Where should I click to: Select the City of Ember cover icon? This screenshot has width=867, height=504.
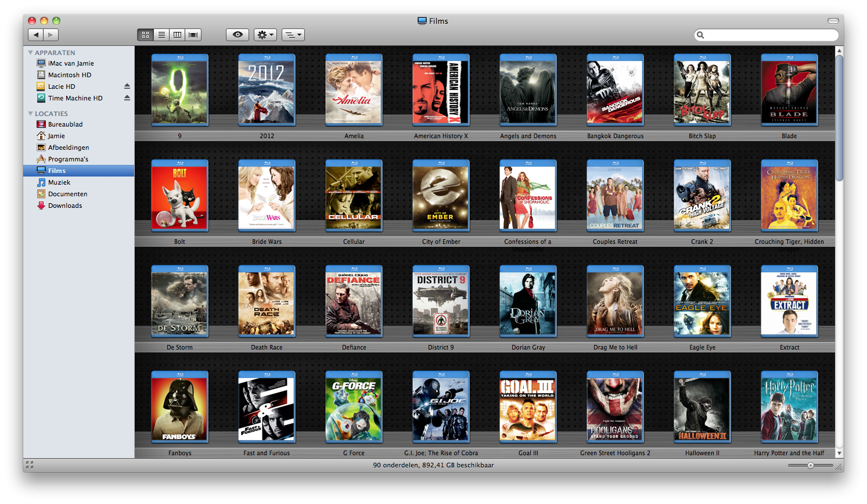coord(441,196)
